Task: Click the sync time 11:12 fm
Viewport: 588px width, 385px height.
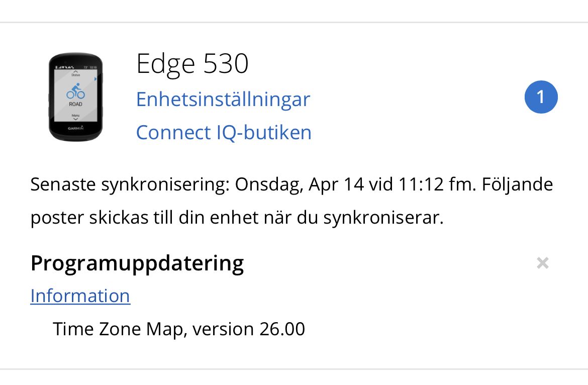Action: (x=438, y=184)
